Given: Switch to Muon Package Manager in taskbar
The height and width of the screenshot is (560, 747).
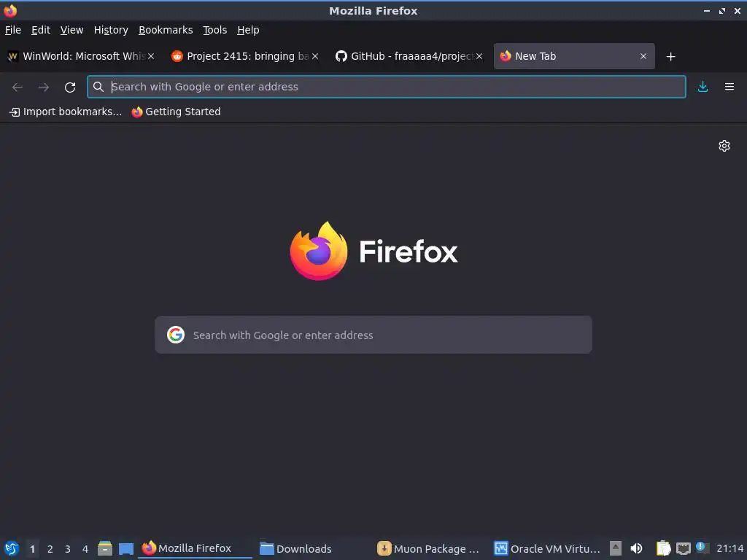Looking at the screenshot, I should pyautogui.click(x=431, y=548).
